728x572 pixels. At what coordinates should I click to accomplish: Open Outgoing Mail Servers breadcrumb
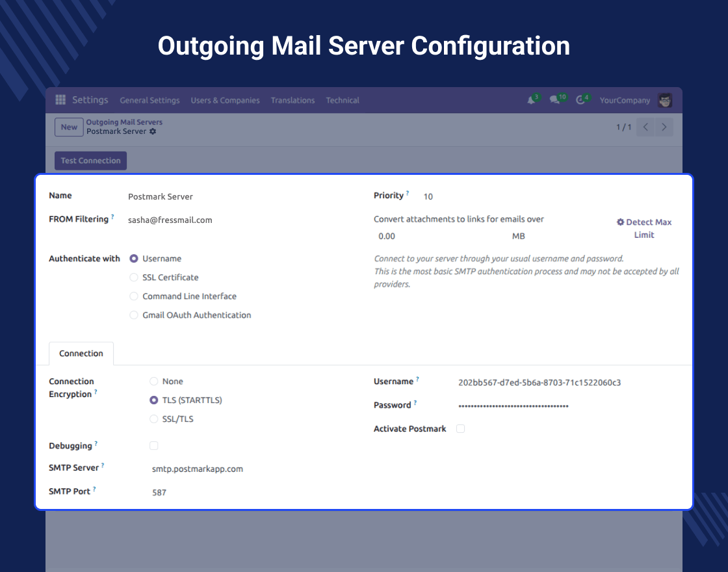(124, 122)
